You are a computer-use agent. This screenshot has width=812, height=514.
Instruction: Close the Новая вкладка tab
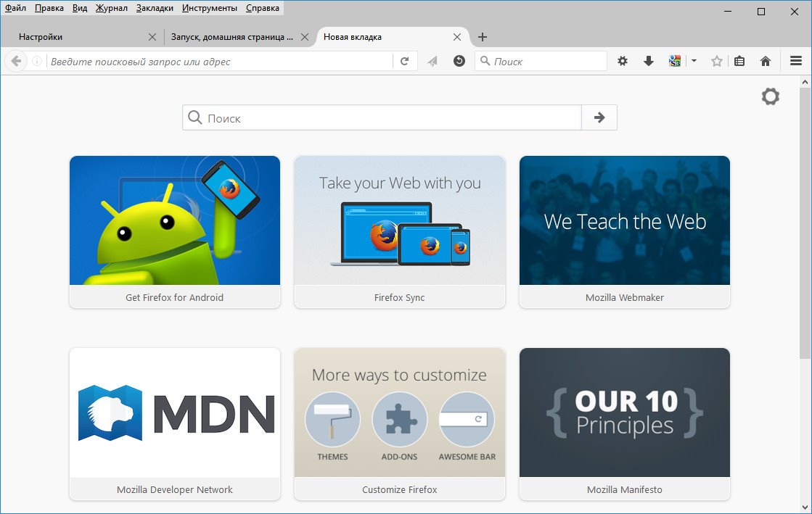(456, 37)
